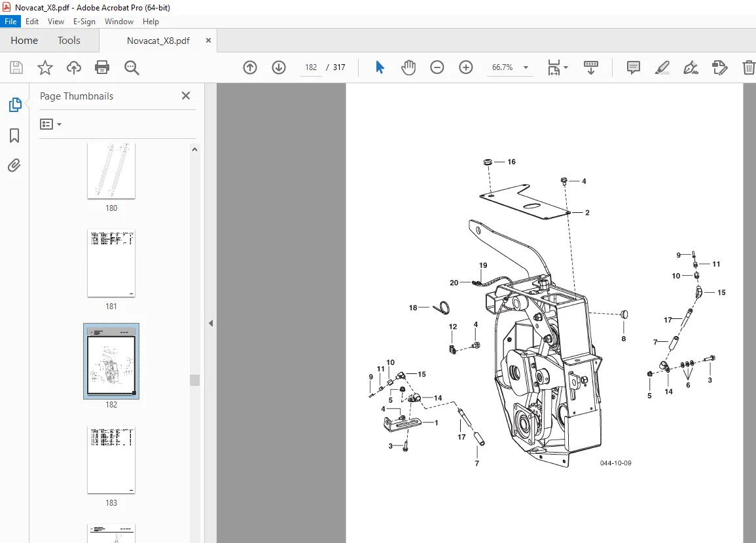This screenshot has width=756, height=543.
Task: Open the sign document pen tool
Action: [x=691, y=67]
